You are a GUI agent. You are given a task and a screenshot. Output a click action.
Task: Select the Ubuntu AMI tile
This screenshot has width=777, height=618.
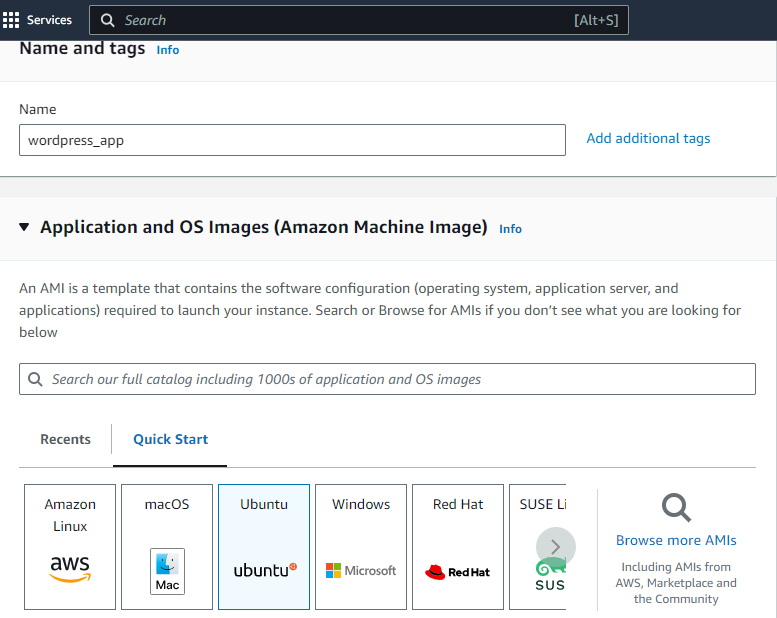[x=264, y=547]
